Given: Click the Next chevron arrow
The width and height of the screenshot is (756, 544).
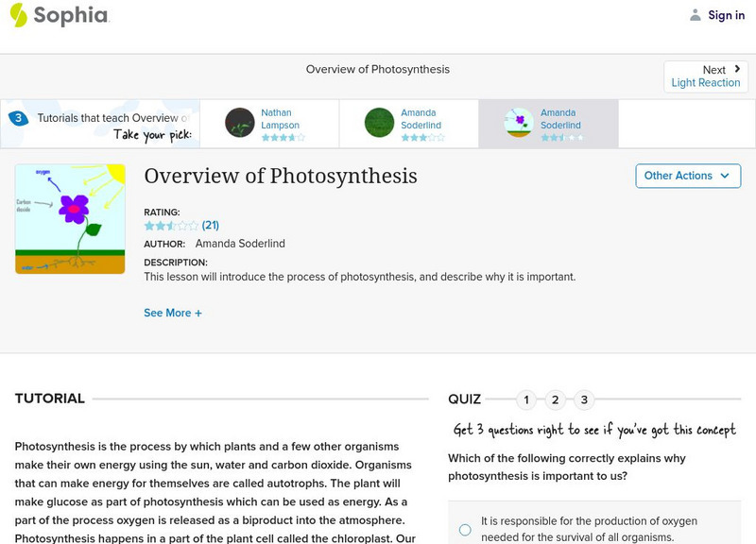Looking at the screenshot, I should coord(735,68).
